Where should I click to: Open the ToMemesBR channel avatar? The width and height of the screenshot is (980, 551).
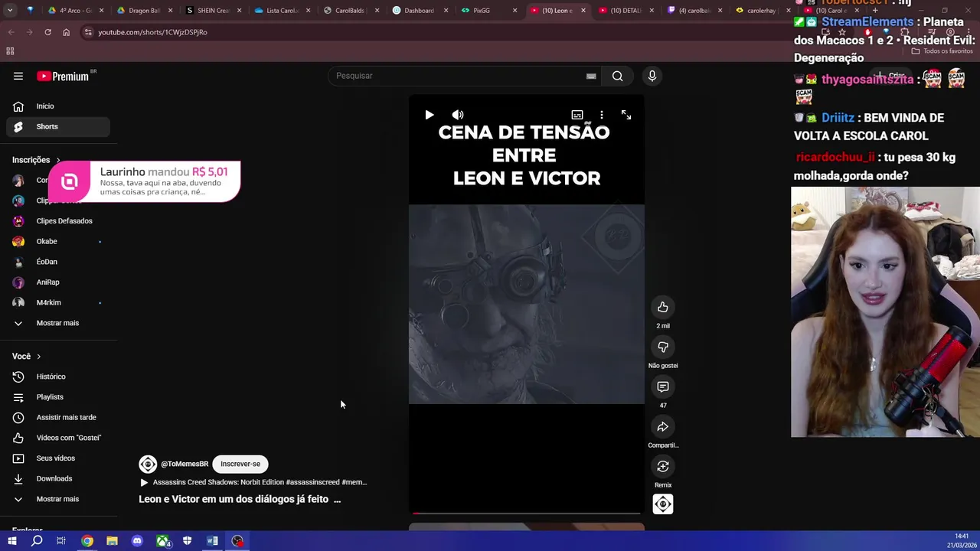pos(148,464)
